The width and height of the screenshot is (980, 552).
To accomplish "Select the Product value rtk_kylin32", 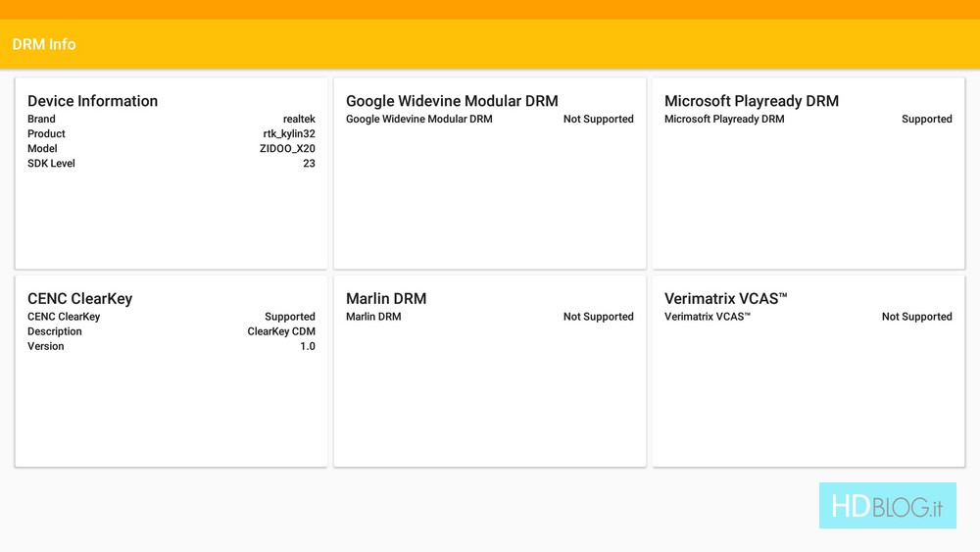I will [289, 134].
